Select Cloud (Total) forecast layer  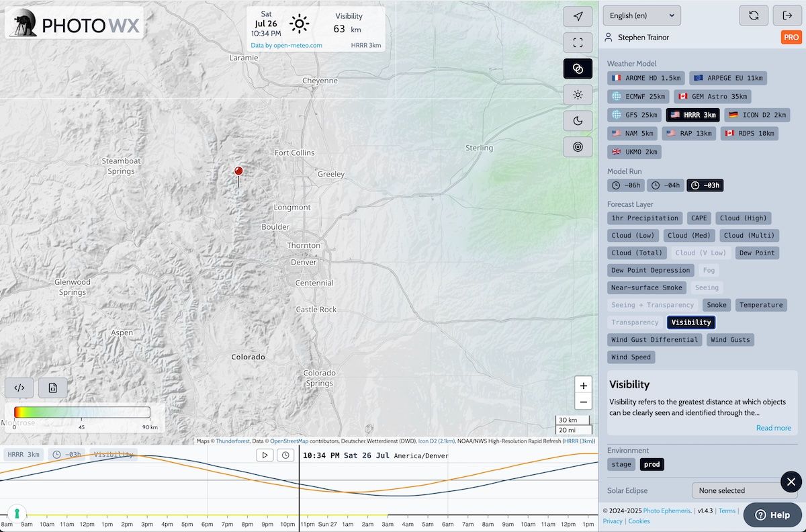(x=637, y=253)
